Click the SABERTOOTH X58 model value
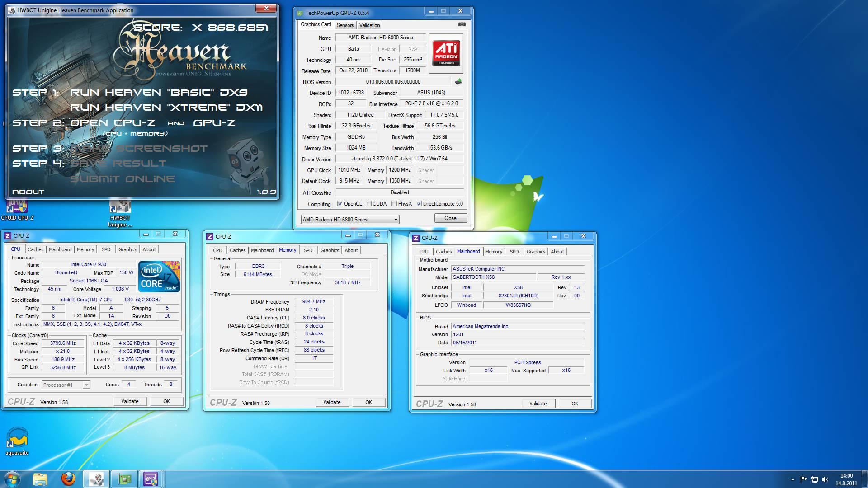Screen dimensions: 868x488 pos(494,277)
